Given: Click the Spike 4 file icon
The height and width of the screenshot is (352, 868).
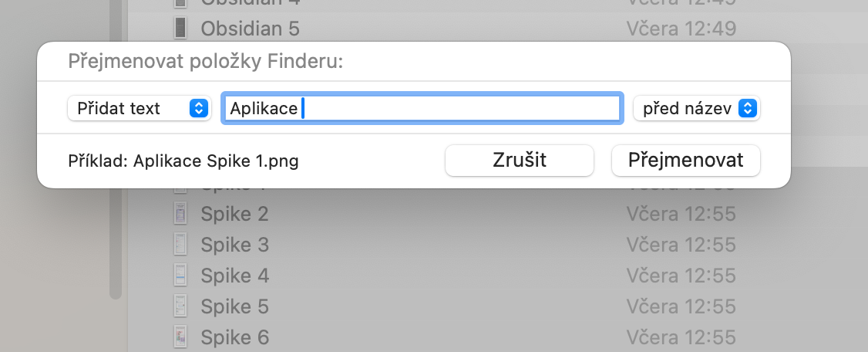Looking at the screenshot, I should point(180,276).
